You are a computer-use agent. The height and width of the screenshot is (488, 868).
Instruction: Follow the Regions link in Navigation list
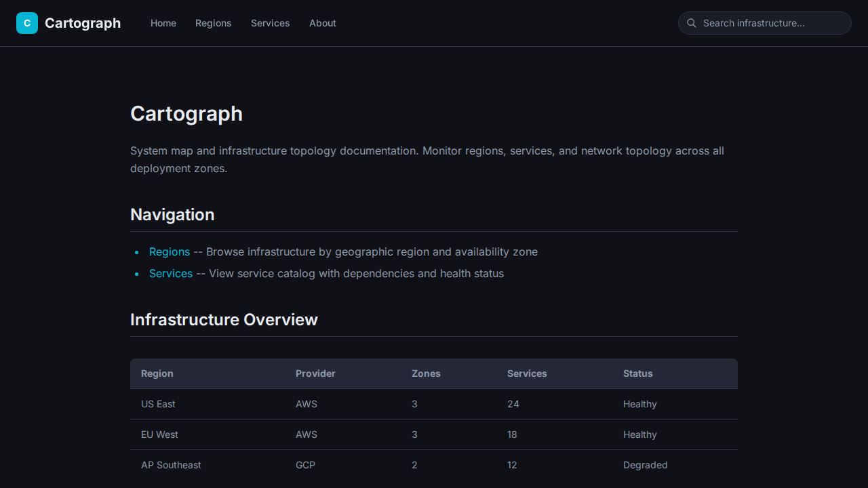click(x=169, y=251)
